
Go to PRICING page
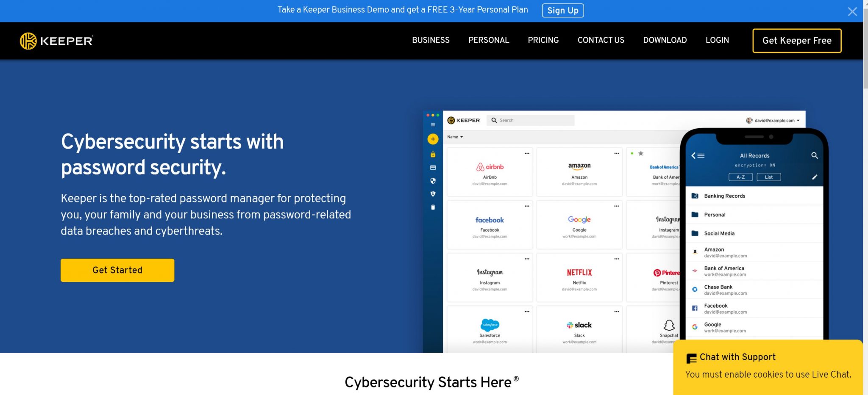[x=543, y=40]
